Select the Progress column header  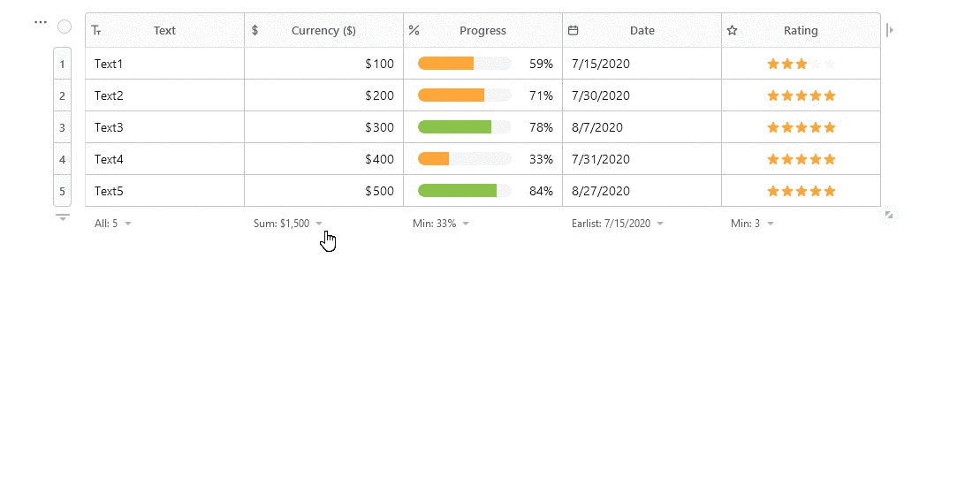click(x=483, y=30)
